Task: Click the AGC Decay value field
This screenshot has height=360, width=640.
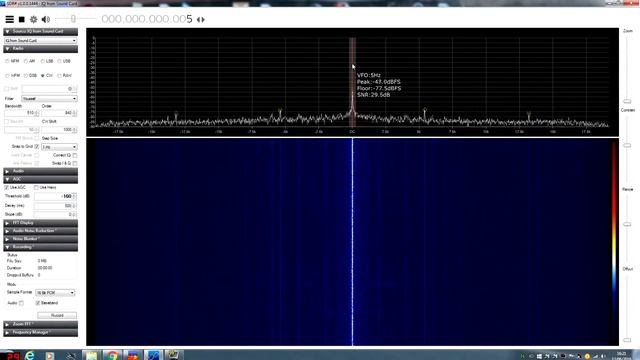Action: point(56,206)
